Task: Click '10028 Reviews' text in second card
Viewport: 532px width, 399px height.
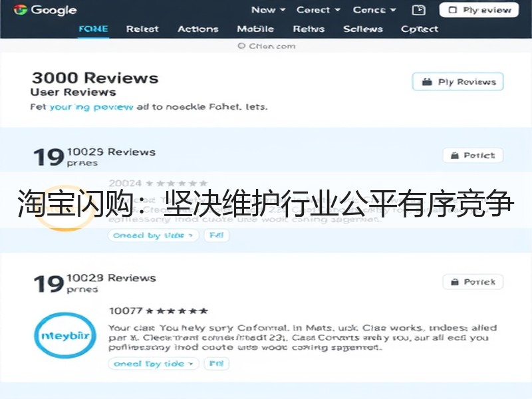Action: 111,277
